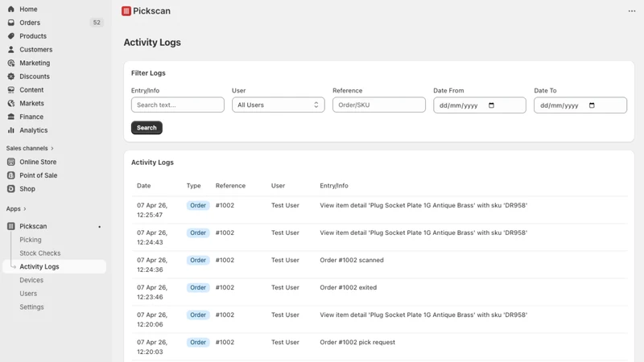The image size is (644, 362).
Task: Click the Orders inbox icon
Action: pyautogui.click(x=11, y=23)
